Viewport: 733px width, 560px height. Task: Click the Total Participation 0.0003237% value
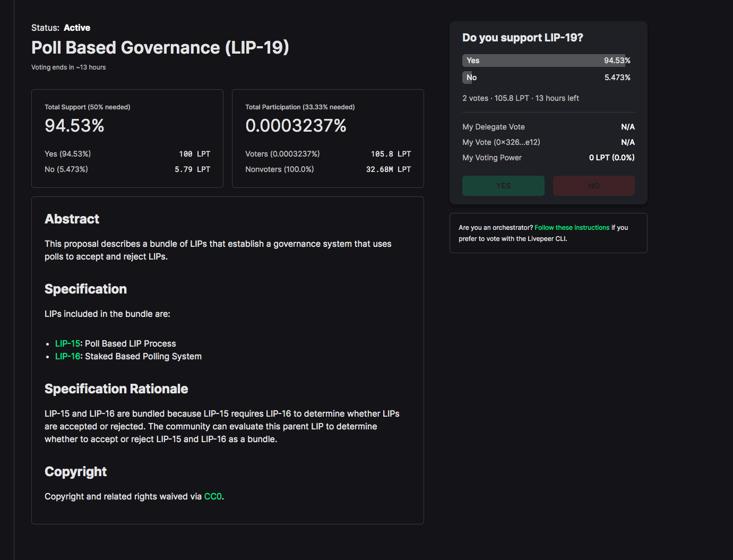(296, 125)
